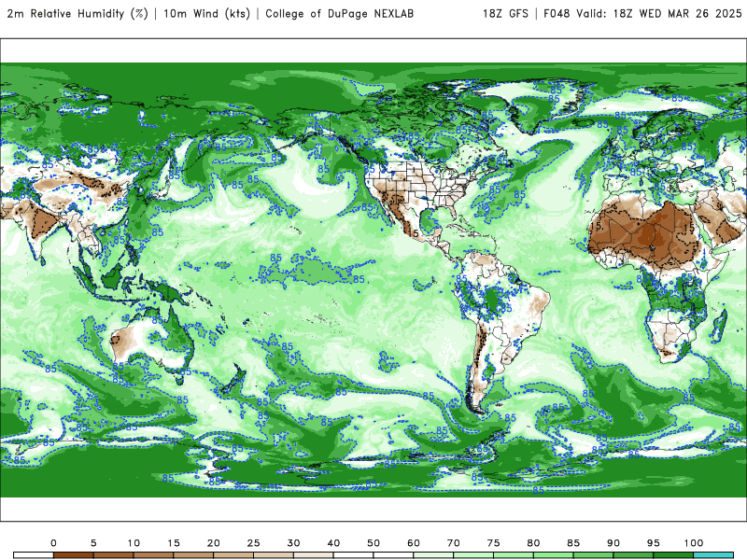Click the '100' label on the legend

click(x=694, y=543)
